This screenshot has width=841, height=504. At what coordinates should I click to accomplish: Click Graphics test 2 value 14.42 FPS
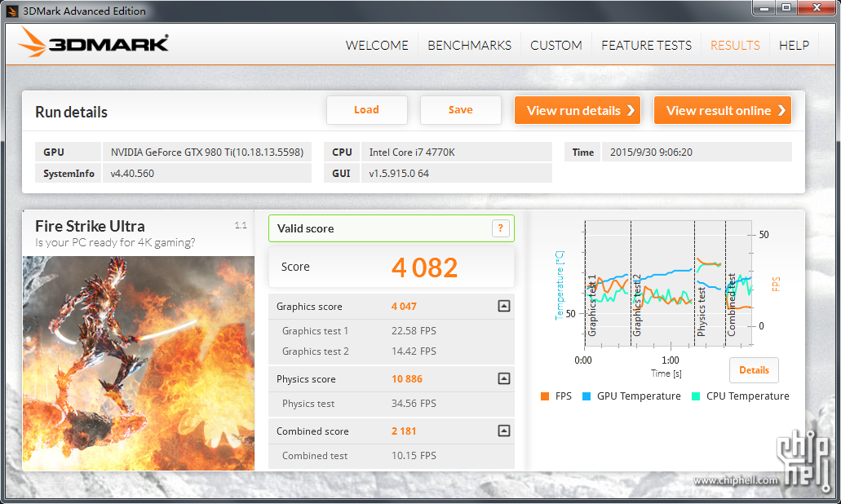[414, 351]
